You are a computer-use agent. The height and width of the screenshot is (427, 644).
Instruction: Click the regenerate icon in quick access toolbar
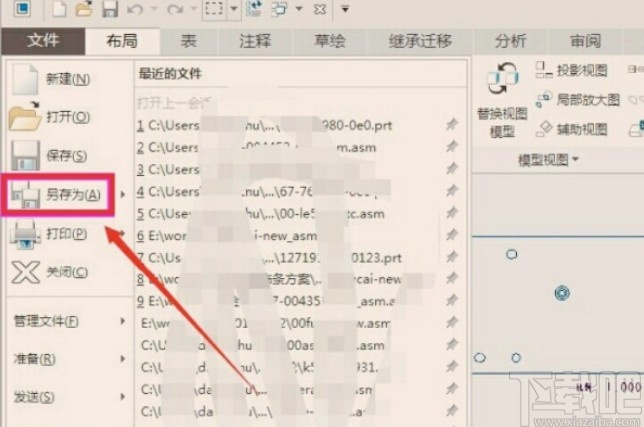point(254,9)
